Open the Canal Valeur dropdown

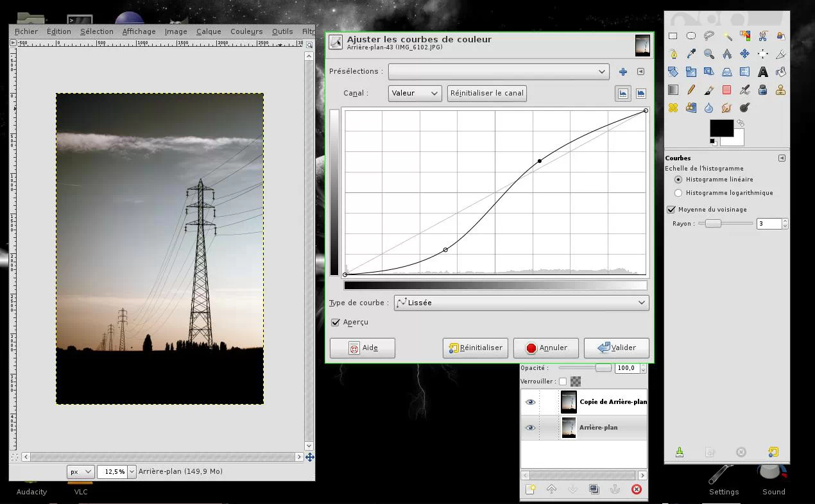(x=415, y=93)
